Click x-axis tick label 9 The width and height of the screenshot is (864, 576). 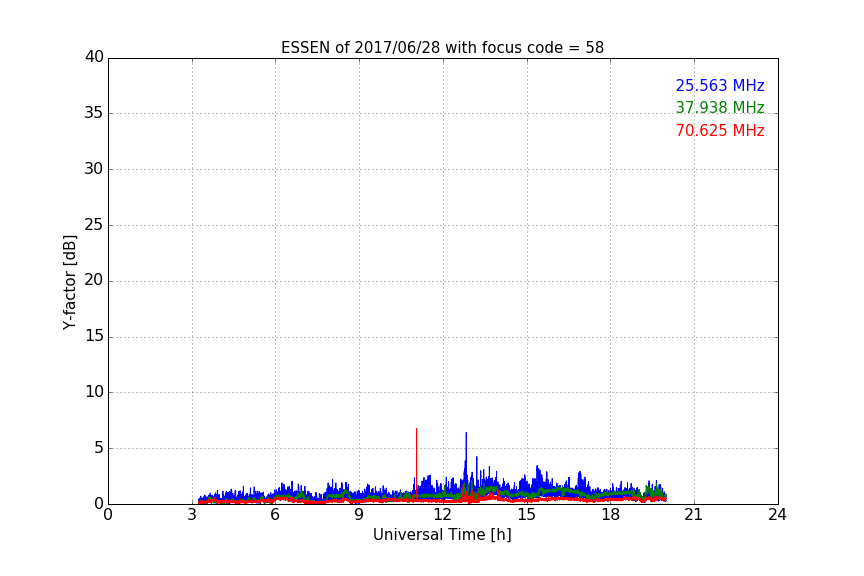359,515
